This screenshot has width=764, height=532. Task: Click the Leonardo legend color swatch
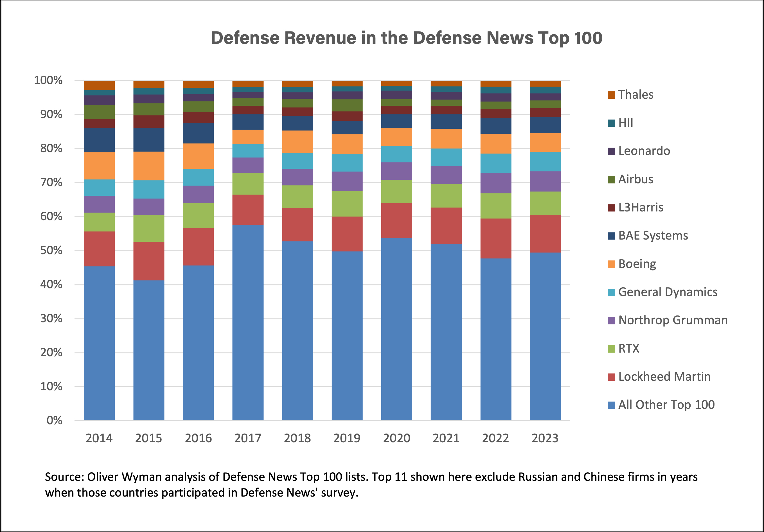611,151
